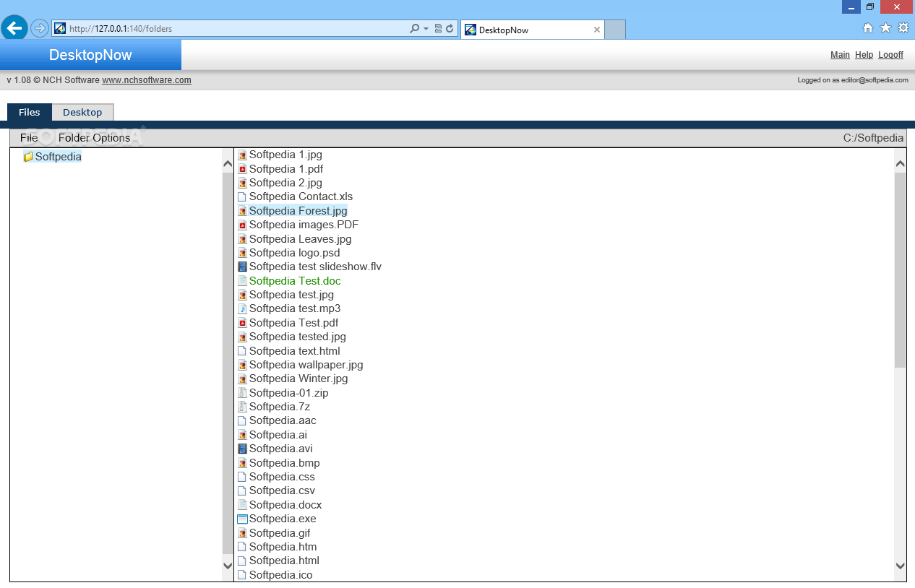Click the Help link
This screenshot has height=588, width=915.
864,55
